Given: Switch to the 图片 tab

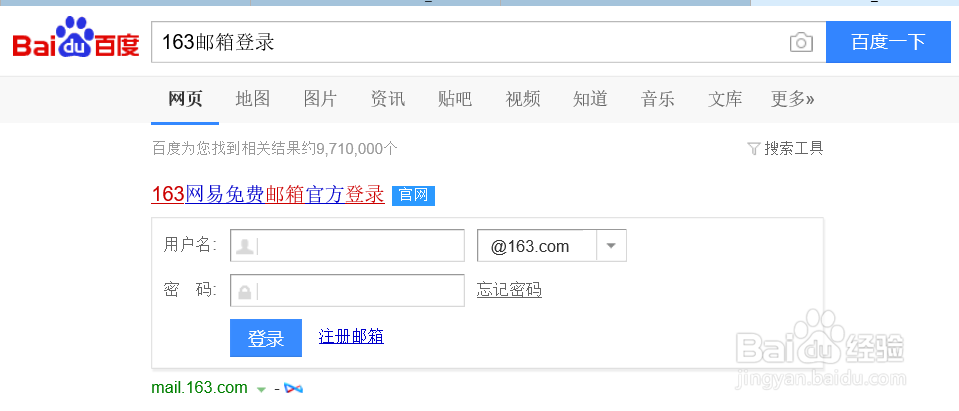Looking at the screenshot, I should (320, 98).
